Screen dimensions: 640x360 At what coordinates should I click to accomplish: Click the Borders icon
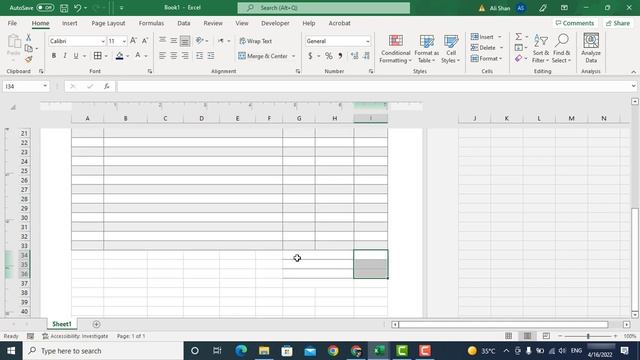click(x=98, y=56)
